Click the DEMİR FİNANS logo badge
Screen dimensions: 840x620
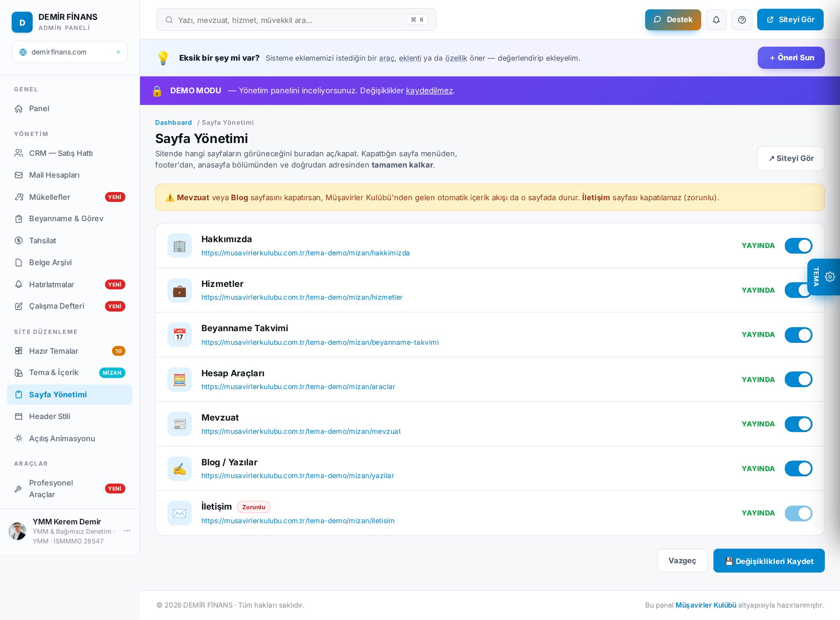click(22, 22)
